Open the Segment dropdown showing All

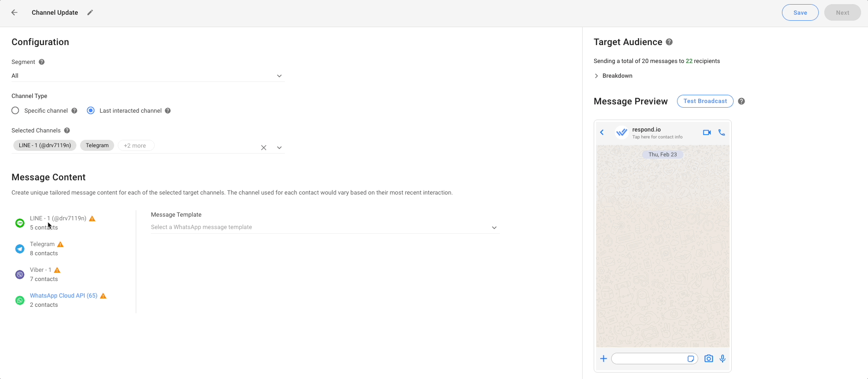[147, 76]
